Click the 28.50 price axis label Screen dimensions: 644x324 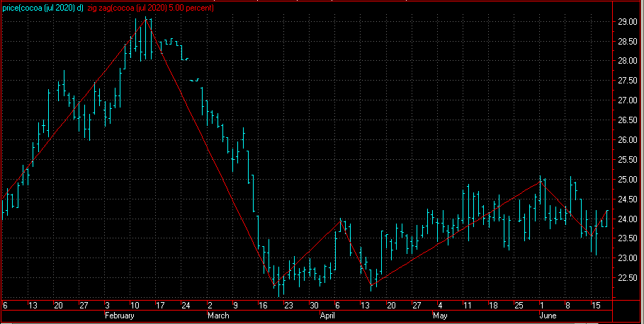coord(628,42)
